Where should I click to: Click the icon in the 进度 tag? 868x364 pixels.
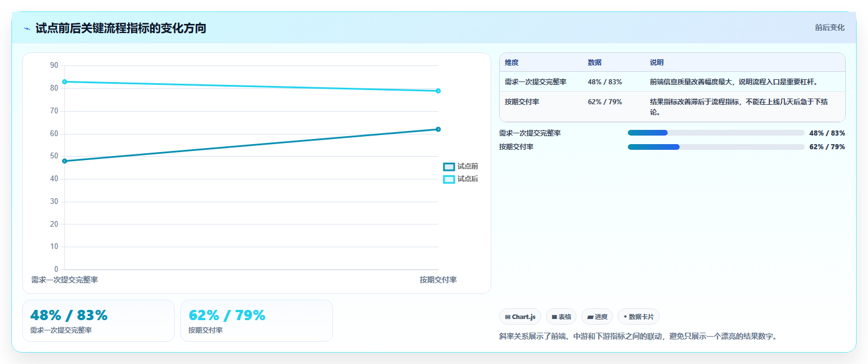point(590,317)
